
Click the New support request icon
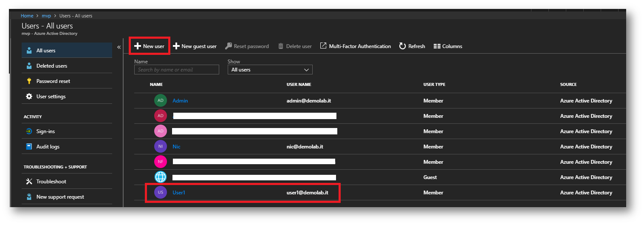[29, 197]
